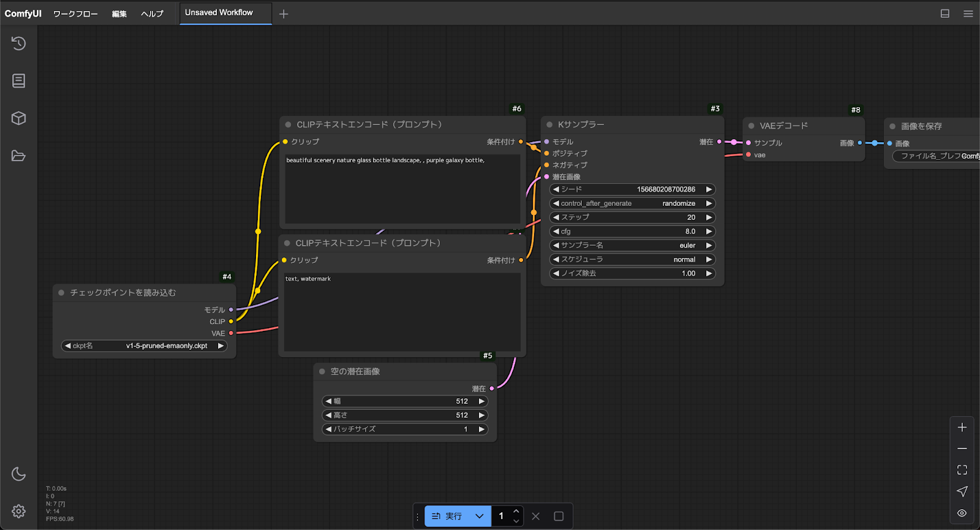Open the model library cube icon

point(18,118)
